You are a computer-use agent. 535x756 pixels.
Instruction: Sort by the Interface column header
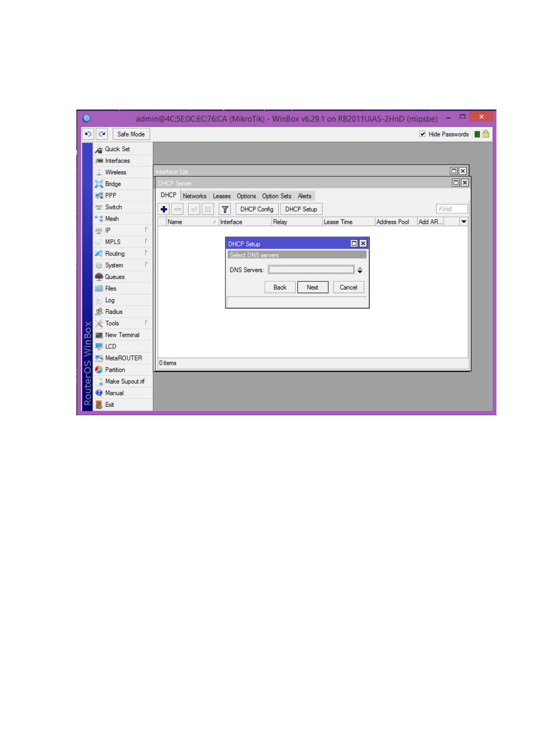click(x=245, y=222)
